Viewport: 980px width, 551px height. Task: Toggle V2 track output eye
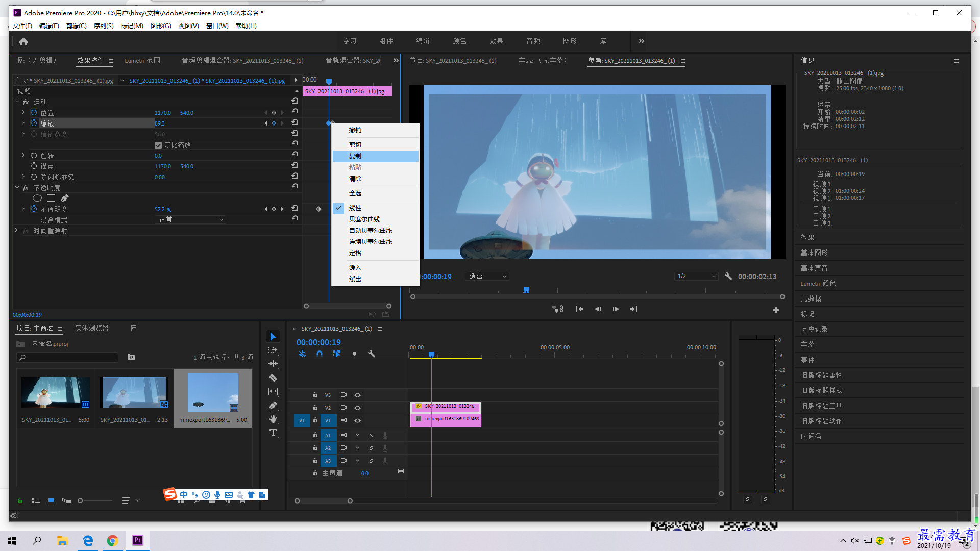pyautogui.click(x=358, y=408)
